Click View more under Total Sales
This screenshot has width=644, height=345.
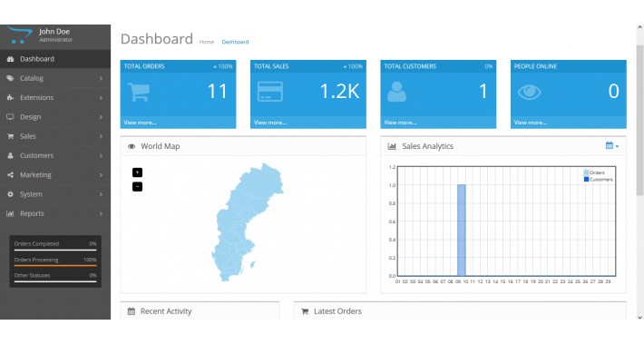point(270,123)
